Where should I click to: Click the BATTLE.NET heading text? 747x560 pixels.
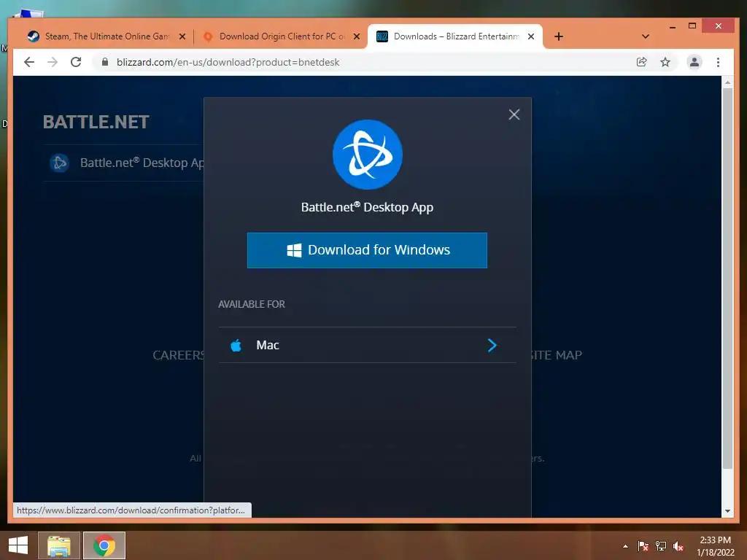pos(96,122)
